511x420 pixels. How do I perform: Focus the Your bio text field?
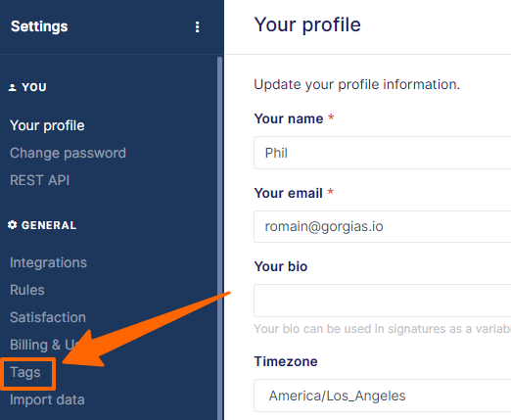pyautogui.click(x=383, y=301)
